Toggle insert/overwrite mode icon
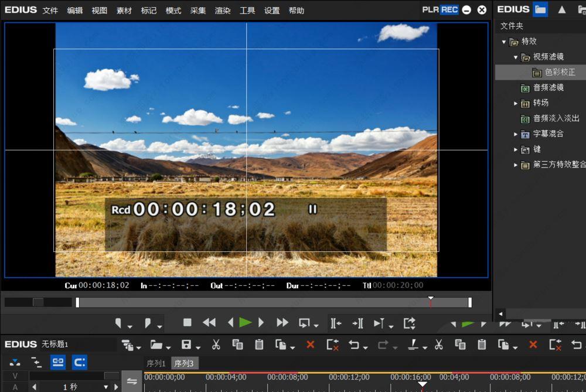This screenshot has width=586, height=392. point(15,362)
